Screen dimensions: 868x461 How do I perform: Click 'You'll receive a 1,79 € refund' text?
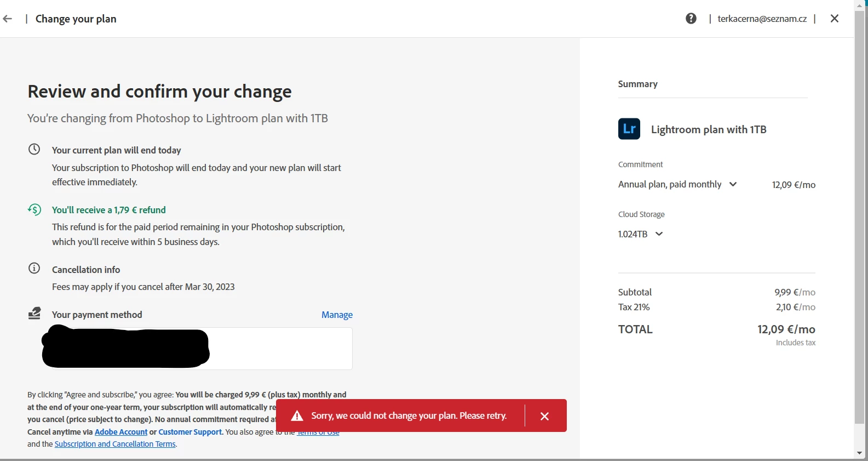(x=109, y=210)
